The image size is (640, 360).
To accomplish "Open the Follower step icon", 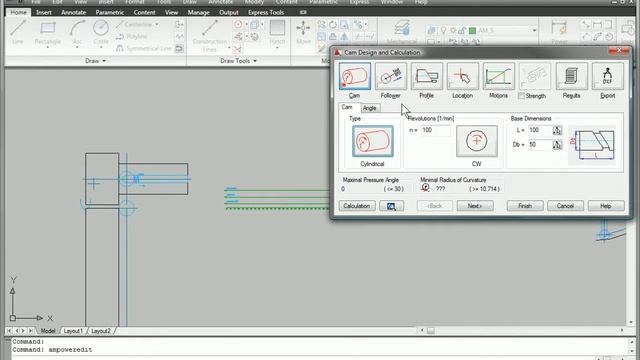I will (x=391, y=76).
